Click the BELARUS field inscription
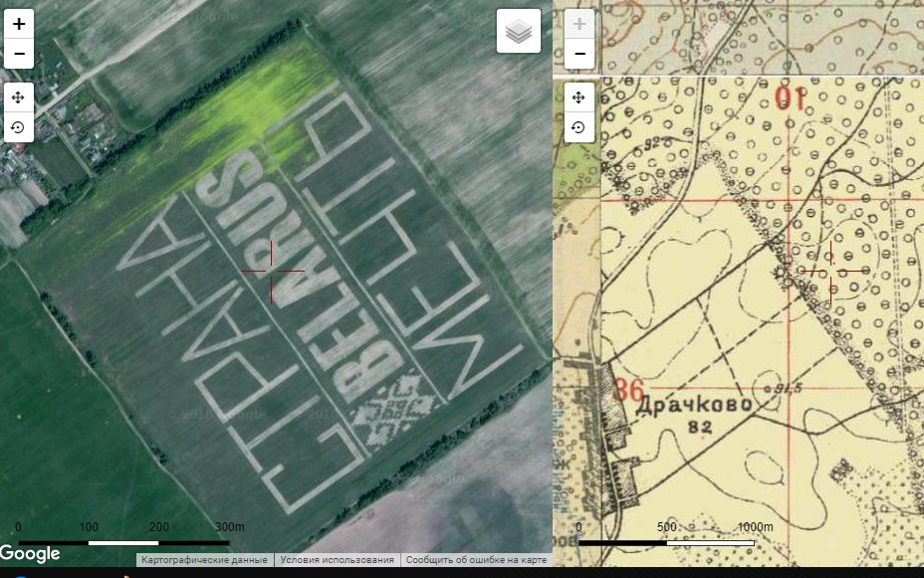 304,274
